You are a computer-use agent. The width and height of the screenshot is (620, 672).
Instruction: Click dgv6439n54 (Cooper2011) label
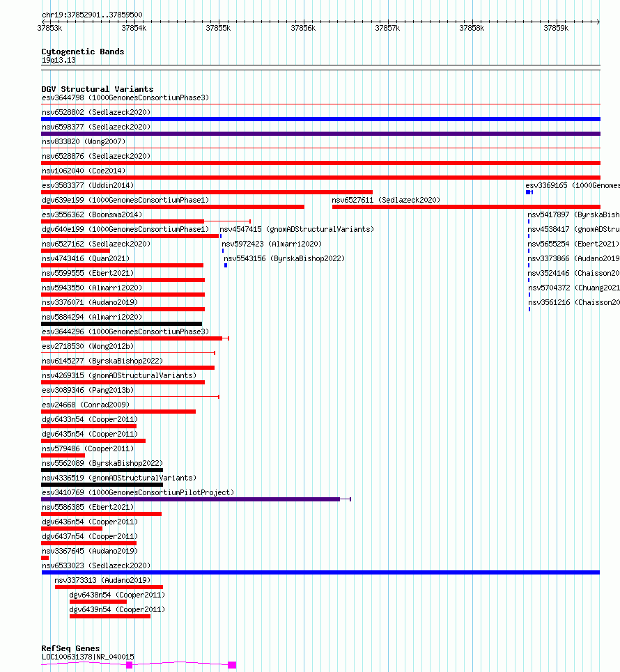[117, 609]
